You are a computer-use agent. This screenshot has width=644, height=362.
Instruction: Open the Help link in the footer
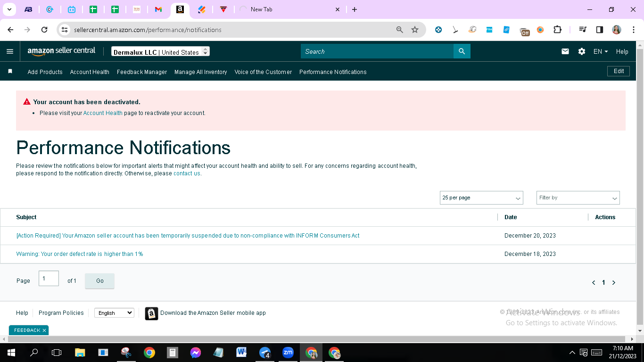click(22, 313)
